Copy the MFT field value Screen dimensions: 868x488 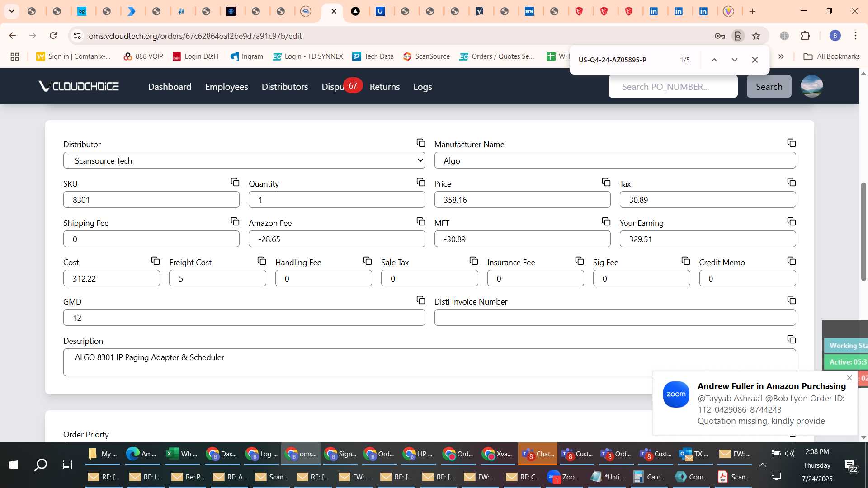click(606, 221)
